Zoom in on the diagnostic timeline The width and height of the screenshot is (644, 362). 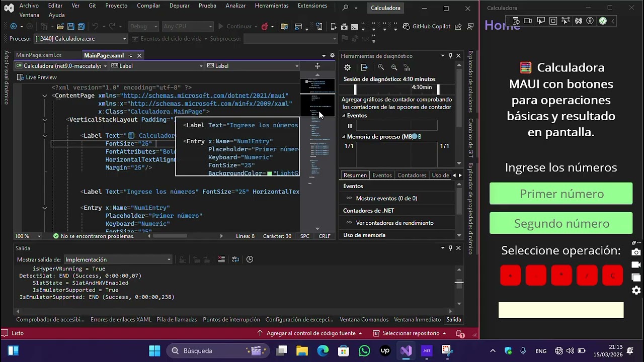pyautogui.click(x=381, y=67)
